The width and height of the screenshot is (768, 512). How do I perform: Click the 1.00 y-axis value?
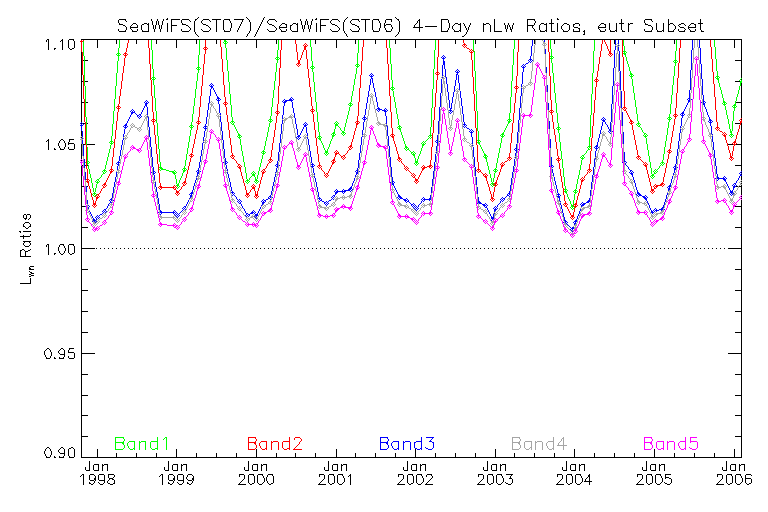pos(60,249)
